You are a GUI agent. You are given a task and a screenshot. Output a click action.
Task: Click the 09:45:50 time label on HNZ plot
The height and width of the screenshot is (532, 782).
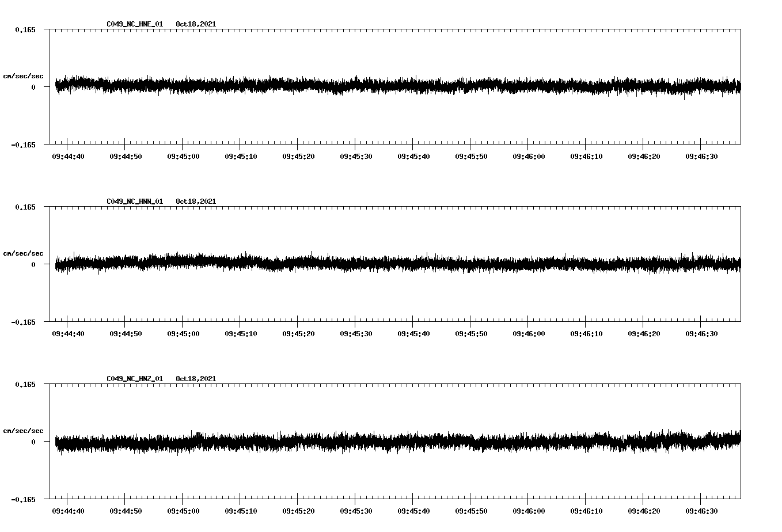point(471,511)
